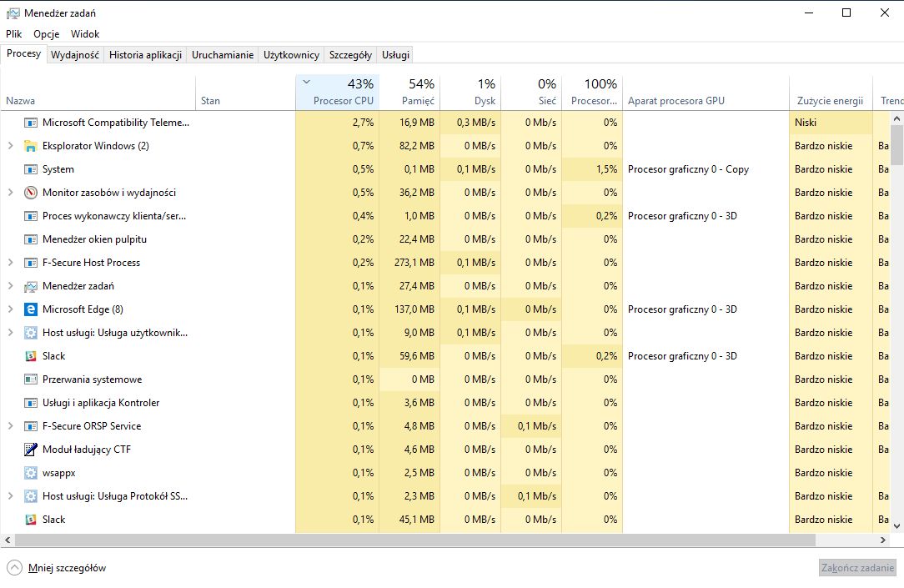Click the horizontal scrollbar thumb

coord(415,540)
